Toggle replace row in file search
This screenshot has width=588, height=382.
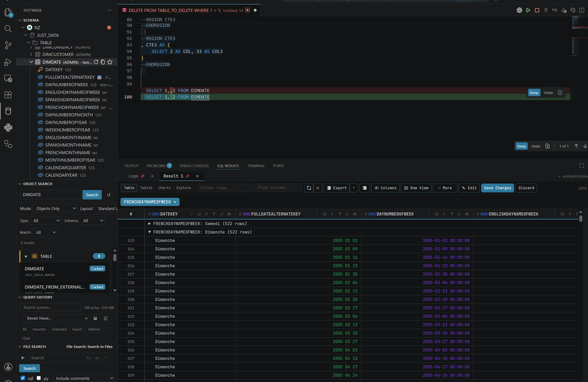pos(23,358)
